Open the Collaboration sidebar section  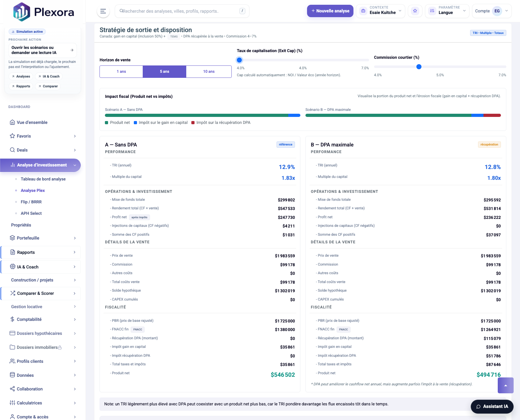pyautogui.click(x=30, y=389)
